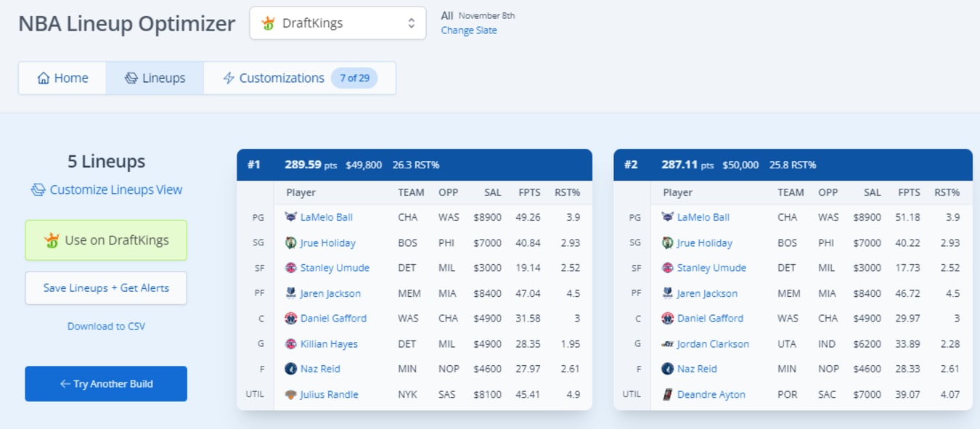Click the Change Slate link
The height and width of the screenshot is (429, 980).
click(469, 30)
